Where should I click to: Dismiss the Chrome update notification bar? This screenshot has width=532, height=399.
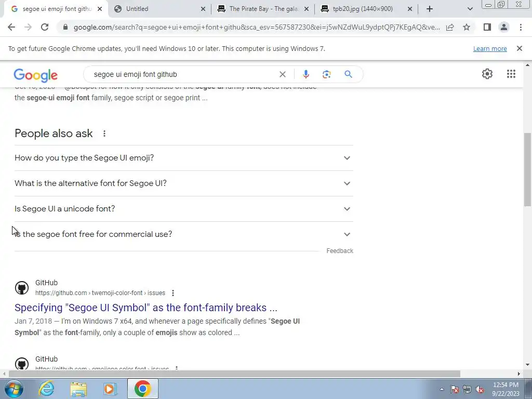(519, 48)
